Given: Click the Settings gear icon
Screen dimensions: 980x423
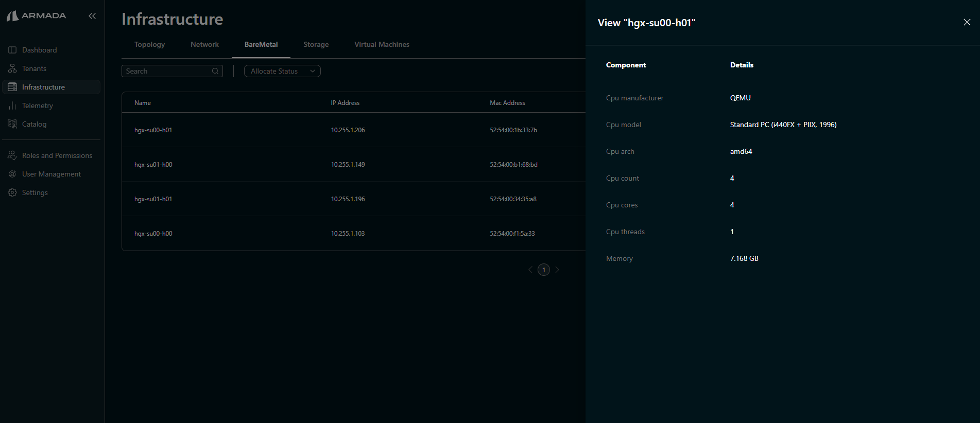Looking at the screenshot, I should pos(12,192).
